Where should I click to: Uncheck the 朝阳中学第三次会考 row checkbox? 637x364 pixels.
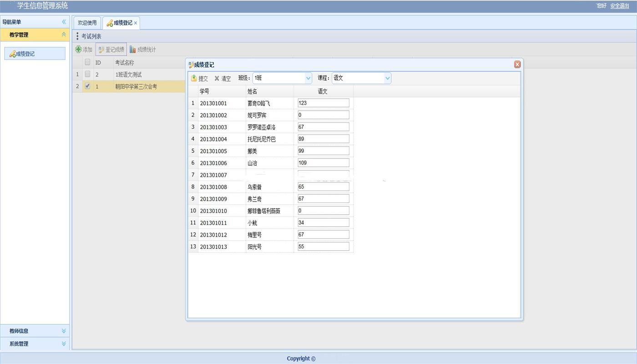pyautogui.click(x=87, y=86)
